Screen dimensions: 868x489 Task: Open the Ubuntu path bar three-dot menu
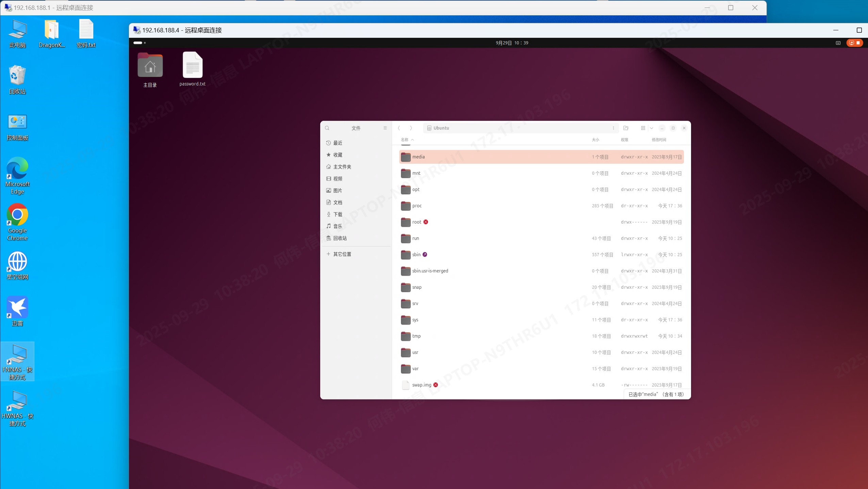point(613,128)
